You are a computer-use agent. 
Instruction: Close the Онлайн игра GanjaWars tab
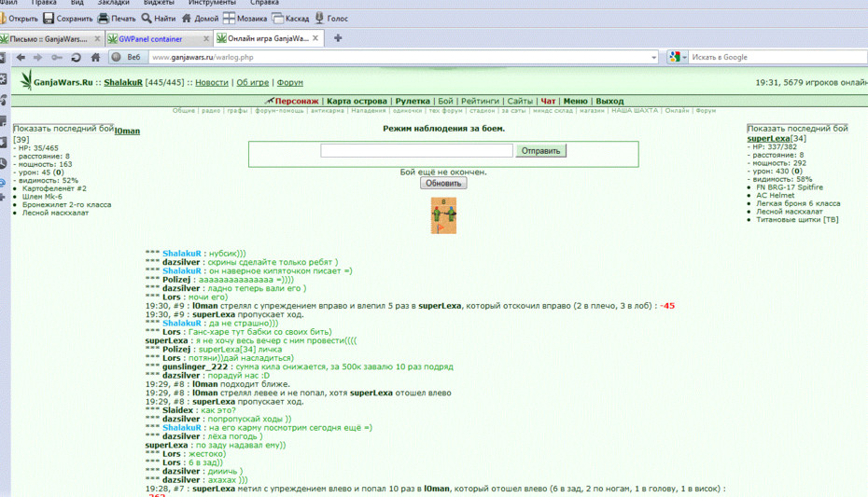[315, 38]
